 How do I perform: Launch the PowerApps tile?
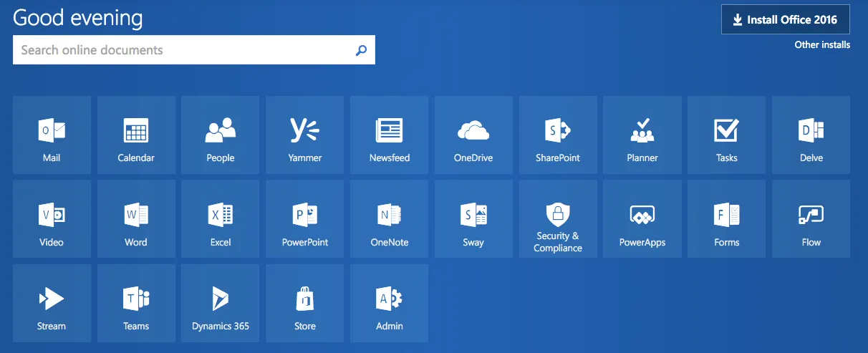(642, 219)
